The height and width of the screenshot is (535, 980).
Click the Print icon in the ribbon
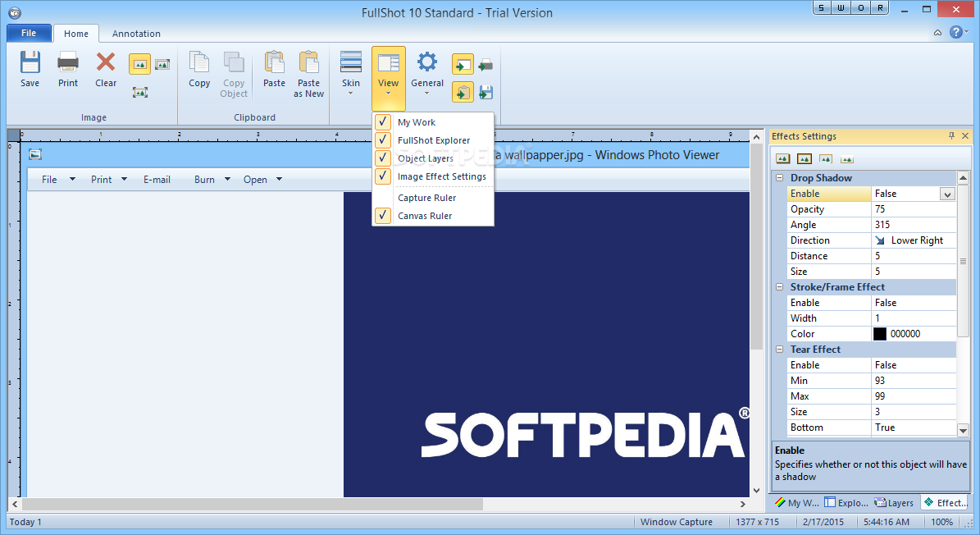[x=67, y=70]
